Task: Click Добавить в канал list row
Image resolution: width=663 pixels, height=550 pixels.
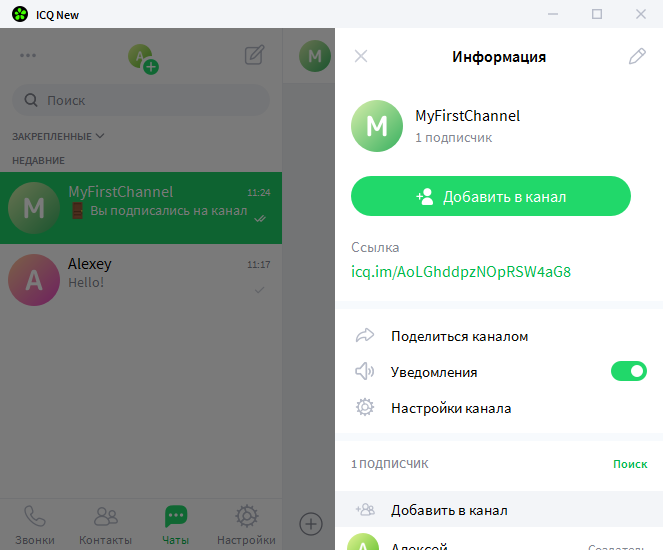Action: [499, 509]
